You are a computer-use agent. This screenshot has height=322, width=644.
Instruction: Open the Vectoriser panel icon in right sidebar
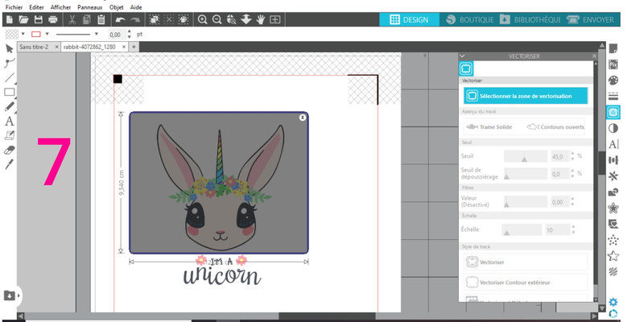click(x=613, y=111)
